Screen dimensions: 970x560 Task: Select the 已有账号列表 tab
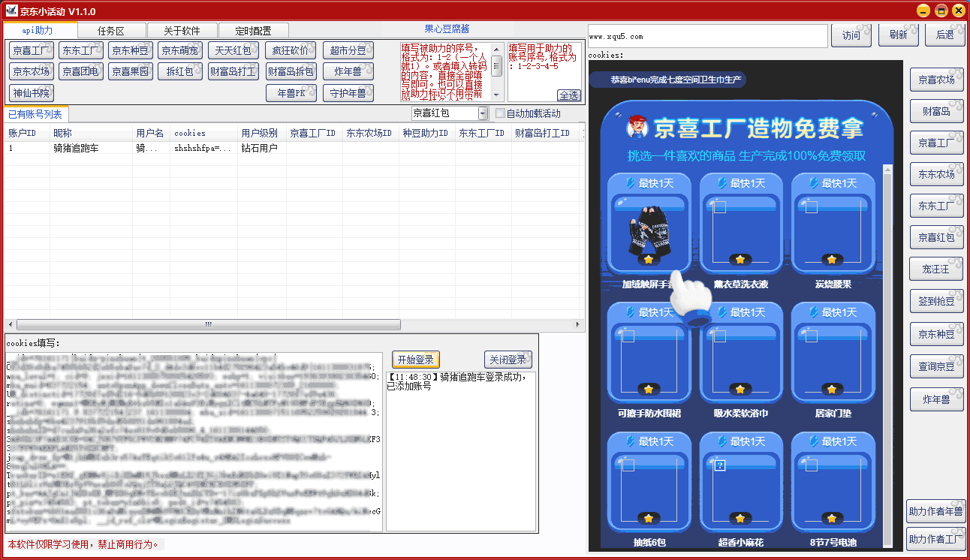(x=35, y=114)
